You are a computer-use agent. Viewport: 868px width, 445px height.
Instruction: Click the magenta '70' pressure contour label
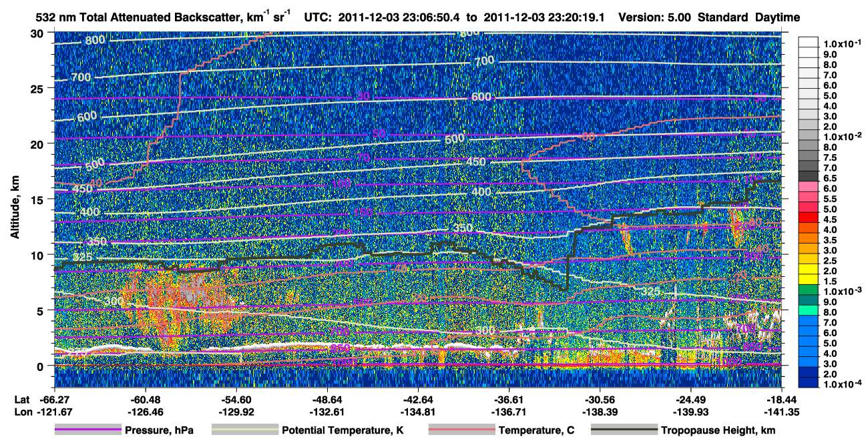363,158
